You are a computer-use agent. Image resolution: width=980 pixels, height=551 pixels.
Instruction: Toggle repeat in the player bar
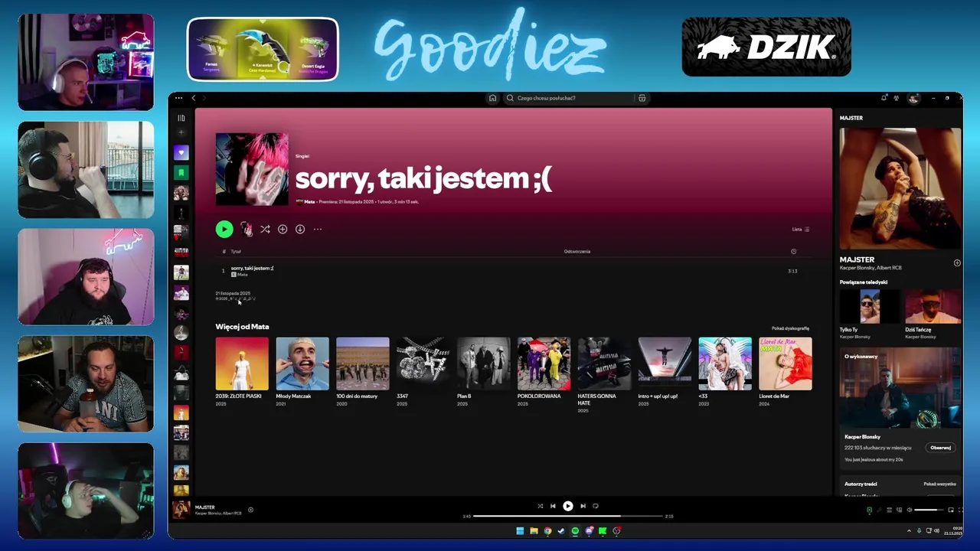point(596,506)
